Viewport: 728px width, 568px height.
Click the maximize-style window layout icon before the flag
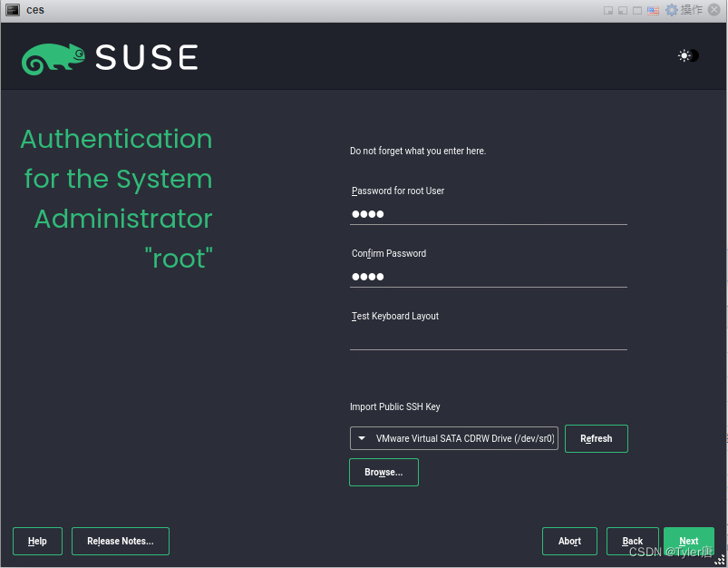coord(638,10)
